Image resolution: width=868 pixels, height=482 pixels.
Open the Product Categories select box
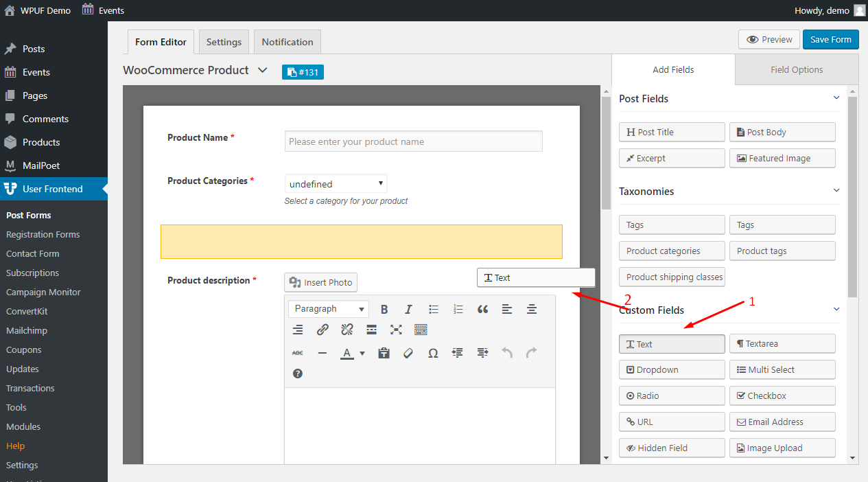[336, 184]
